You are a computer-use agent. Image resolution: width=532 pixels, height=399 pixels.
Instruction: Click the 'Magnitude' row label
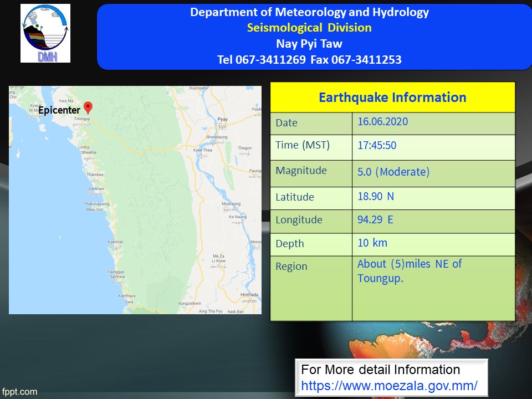301,170
